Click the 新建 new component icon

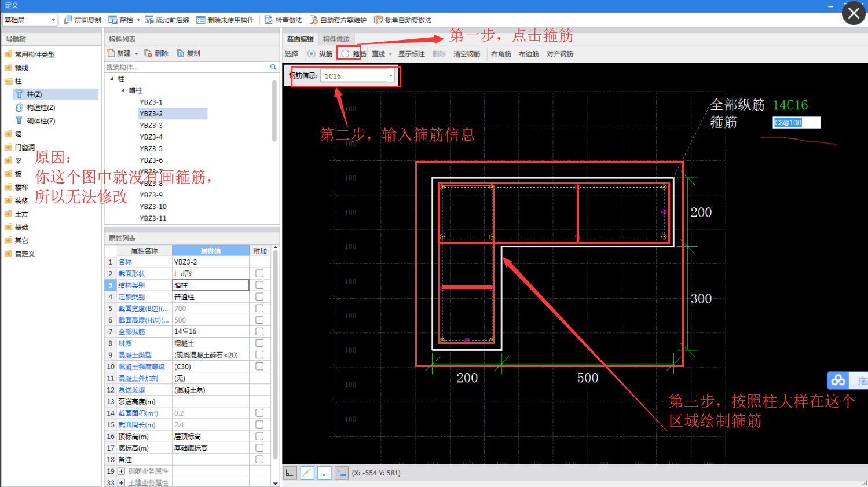111,53
